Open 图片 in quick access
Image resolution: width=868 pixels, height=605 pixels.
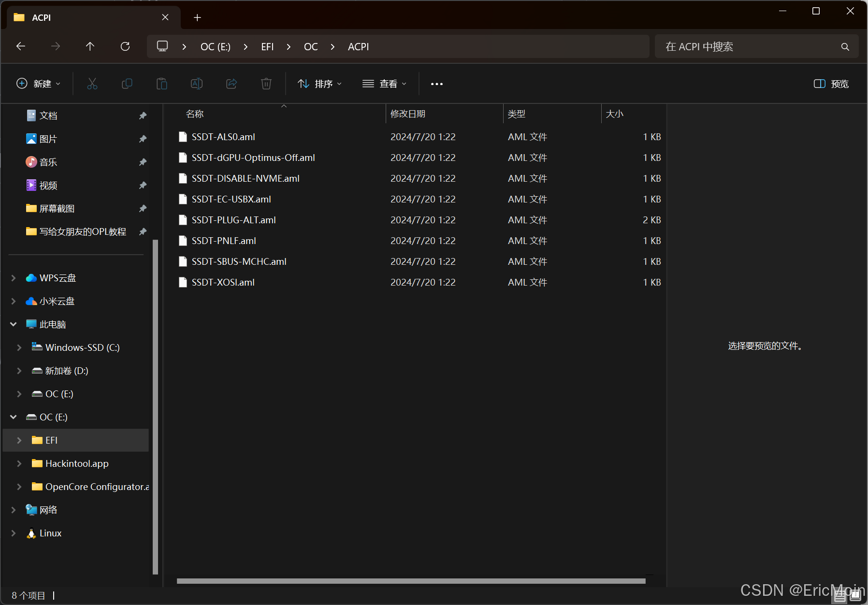click(48, 139)
